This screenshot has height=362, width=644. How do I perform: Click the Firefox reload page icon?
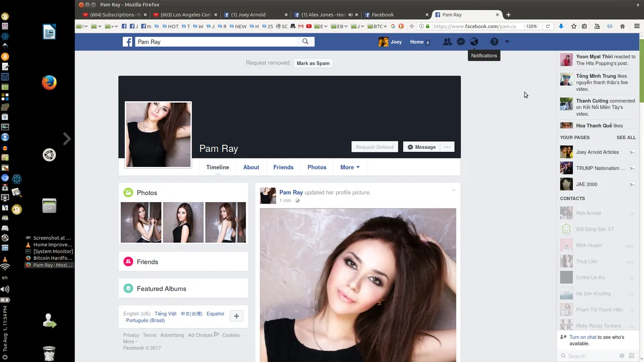click(x=548, y=26)
